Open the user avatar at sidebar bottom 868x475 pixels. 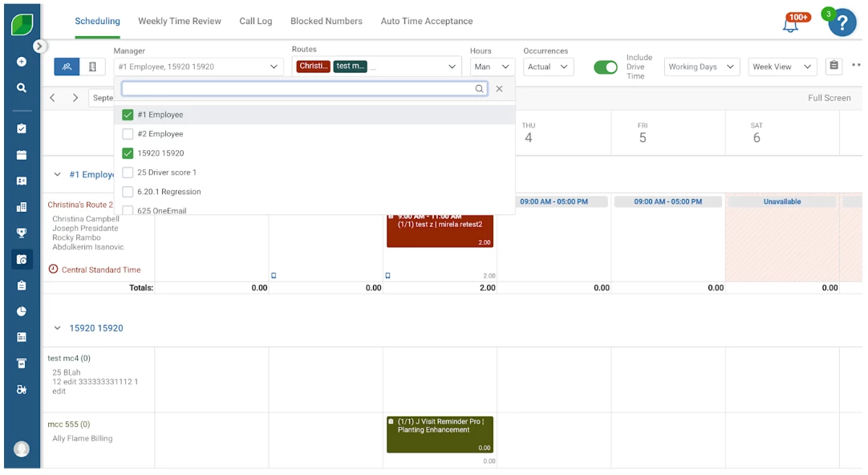[22, 449]
